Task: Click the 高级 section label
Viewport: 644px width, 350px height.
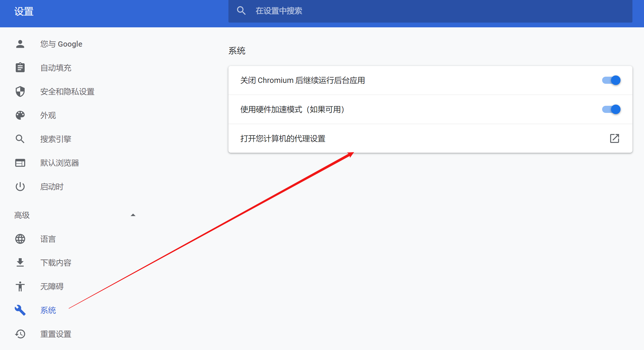Action: [x=22, y=215]
